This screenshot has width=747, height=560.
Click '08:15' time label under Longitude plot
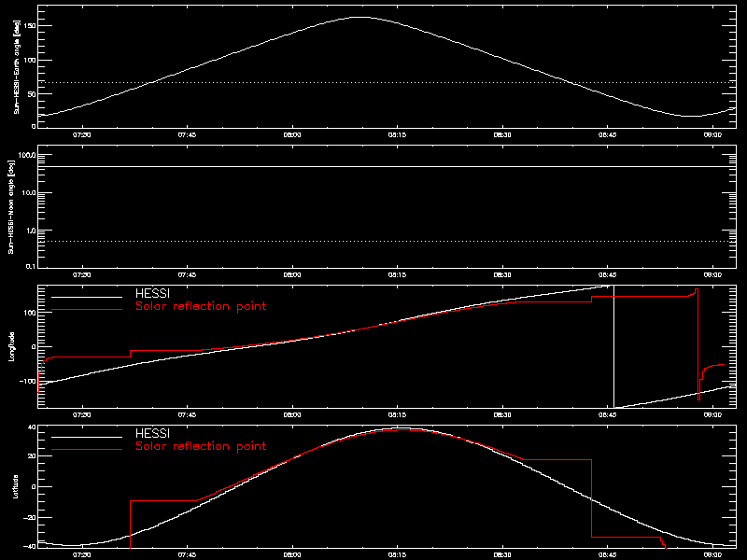[x=397, y=415]
